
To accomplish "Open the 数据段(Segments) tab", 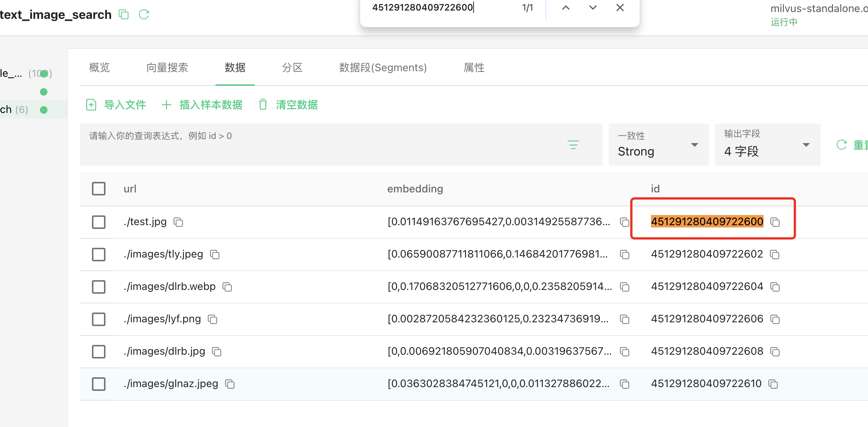I will coord(383,68).
